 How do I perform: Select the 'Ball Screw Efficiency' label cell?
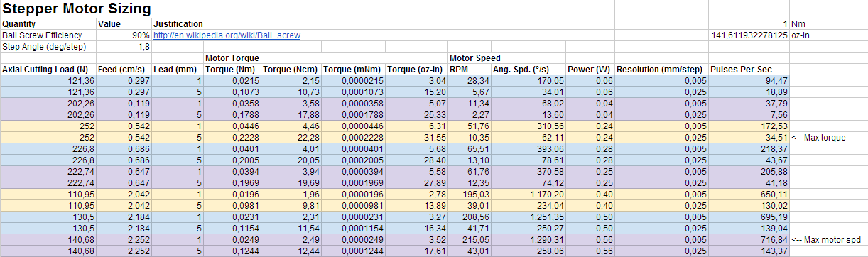(48, 35)
